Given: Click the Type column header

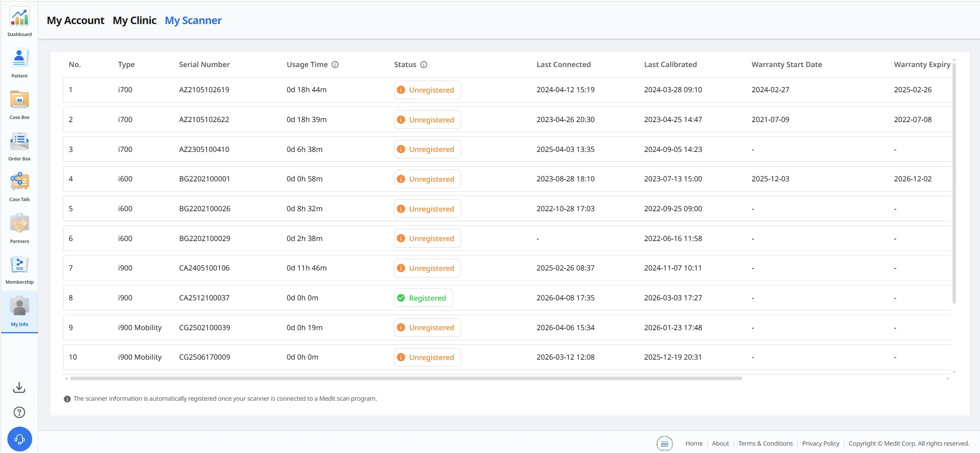Looking at the screenshot, I should 126,65.
